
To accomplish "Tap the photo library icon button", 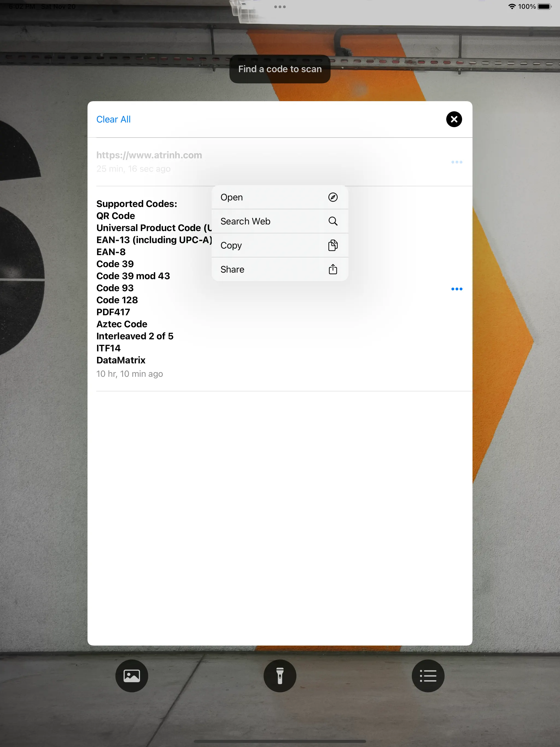I will point(132,676).
